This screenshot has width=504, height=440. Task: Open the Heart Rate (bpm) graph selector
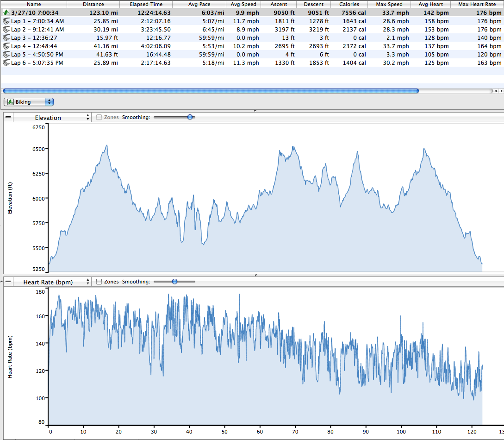pos(52,282)
